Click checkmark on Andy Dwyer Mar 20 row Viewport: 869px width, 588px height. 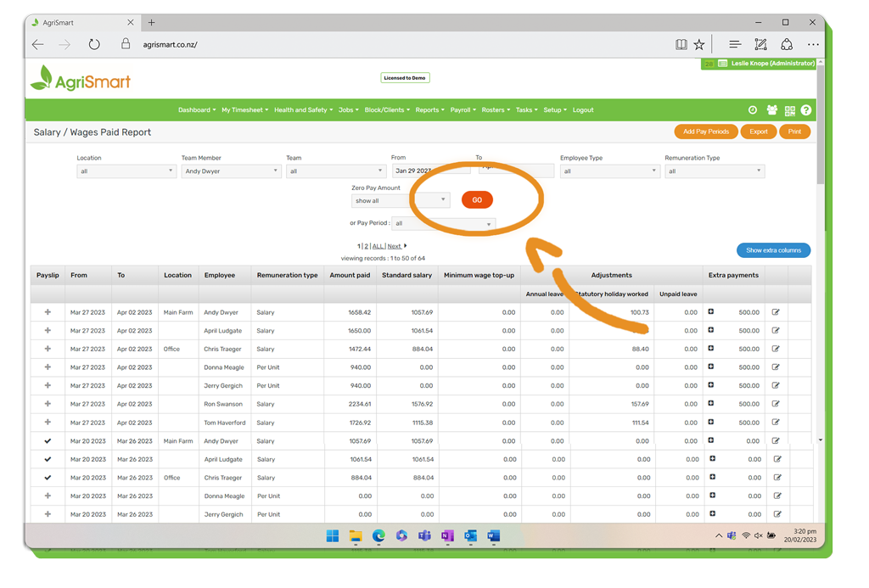click(x=48, y=441)
